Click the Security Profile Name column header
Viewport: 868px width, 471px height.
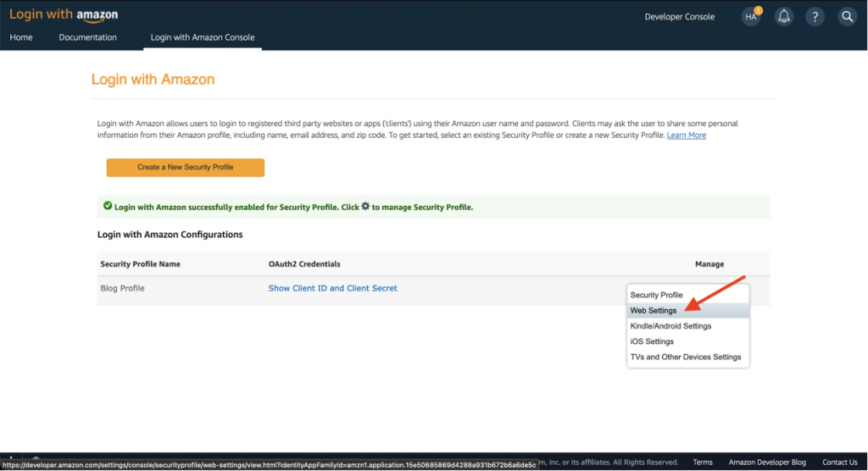point(140,264)
